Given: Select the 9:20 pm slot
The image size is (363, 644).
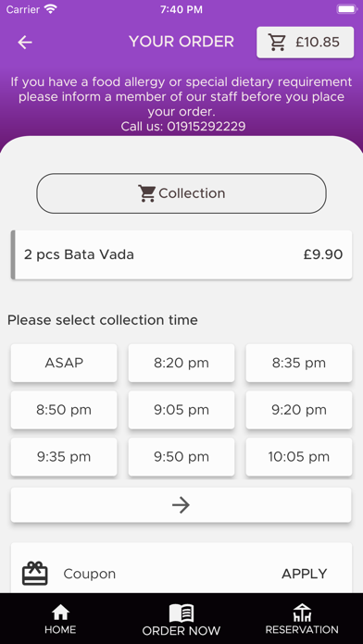Looking at the screenshot, I should point(299,410).
